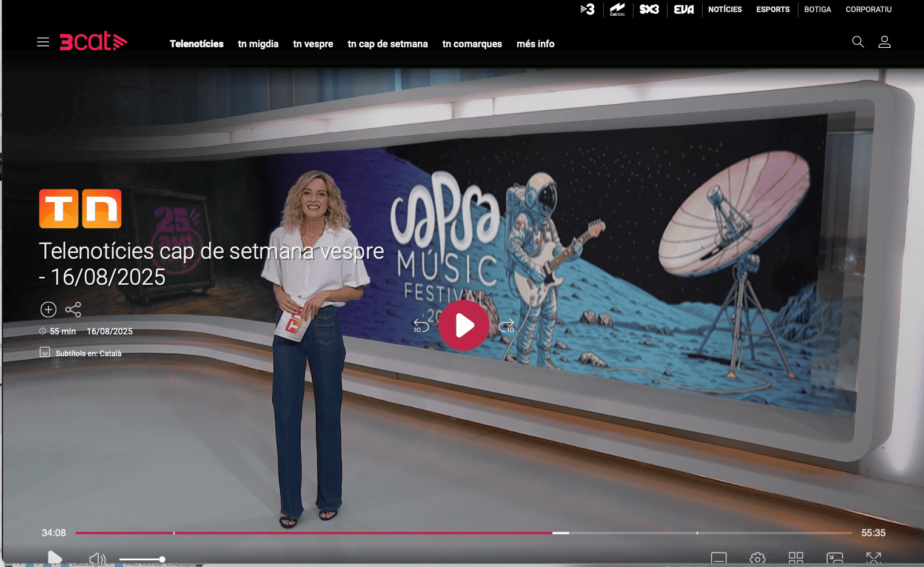Viewport: 924px width, 567px height.
Task: Go to the ESPORTS section
Action: click(773, 9)
